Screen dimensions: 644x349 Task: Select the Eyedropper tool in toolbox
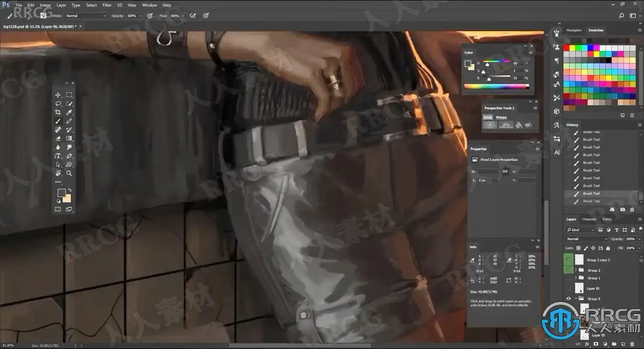(69, 113)
